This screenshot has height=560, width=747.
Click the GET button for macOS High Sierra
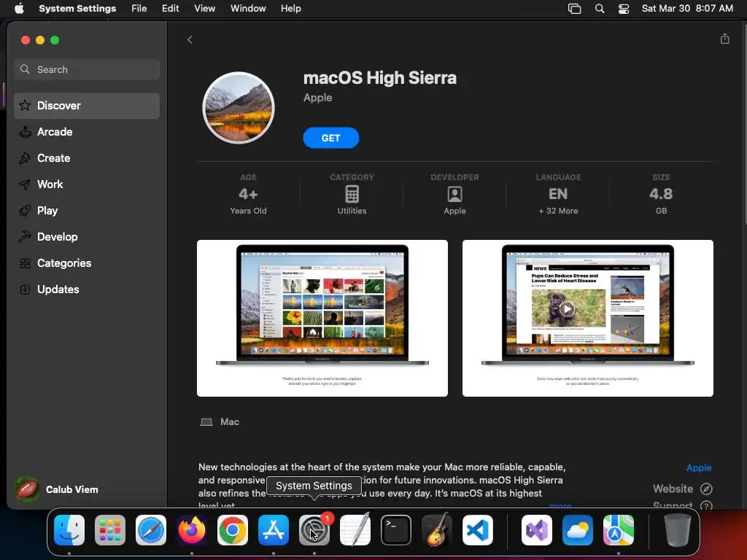tap(330, 138)
